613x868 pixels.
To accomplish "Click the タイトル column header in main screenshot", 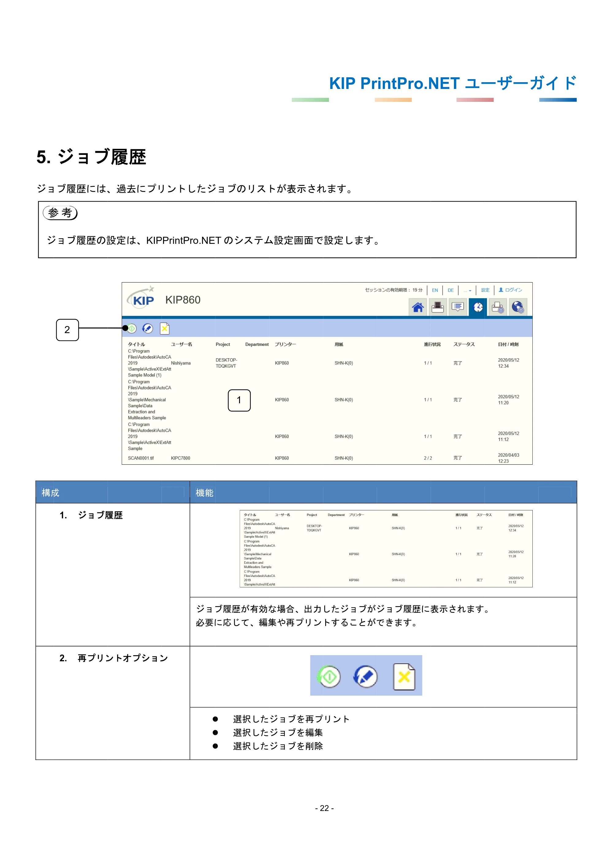I will pos(136,344).
